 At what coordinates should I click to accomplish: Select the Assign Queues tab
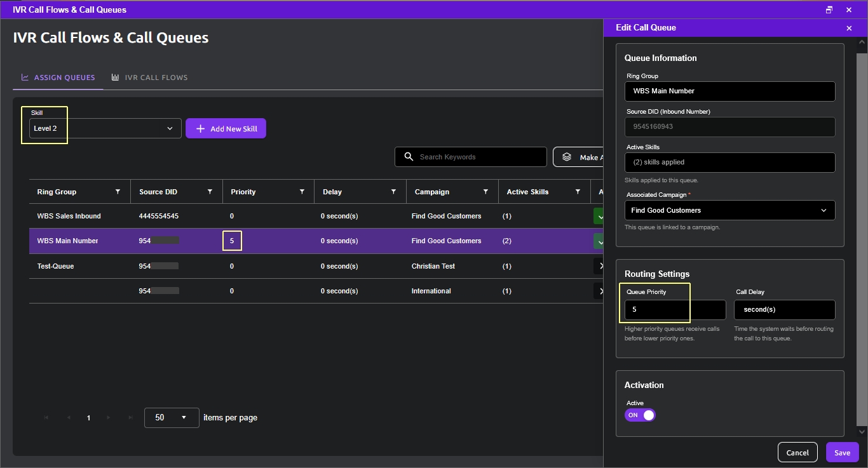coord(58,77)
